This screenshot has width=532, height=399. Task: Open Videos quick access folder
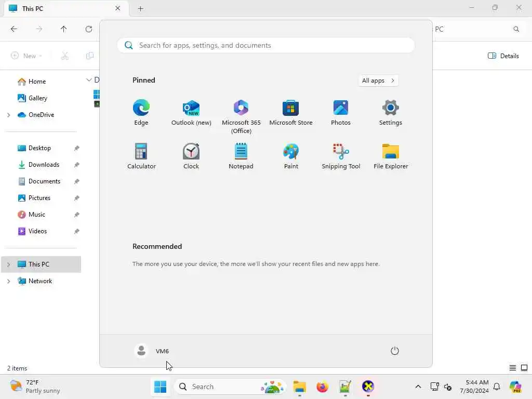point(37,231)
